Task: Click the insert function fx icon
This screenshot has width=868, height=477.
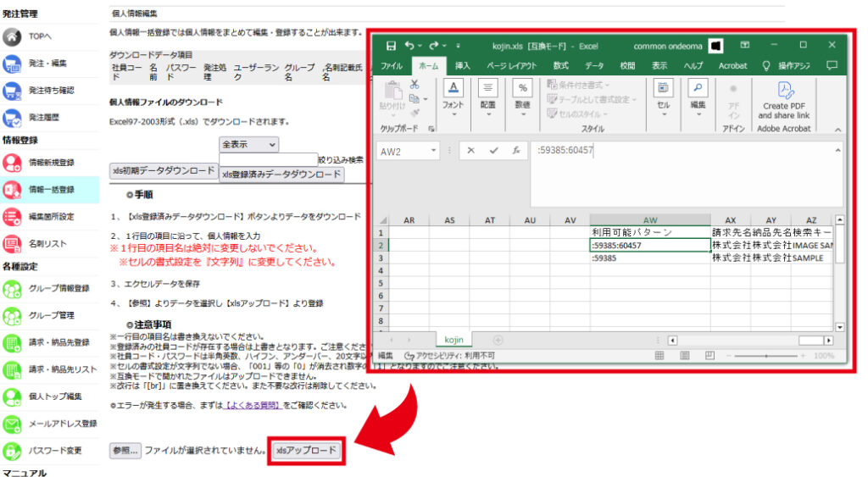Action: click(515, 151)
